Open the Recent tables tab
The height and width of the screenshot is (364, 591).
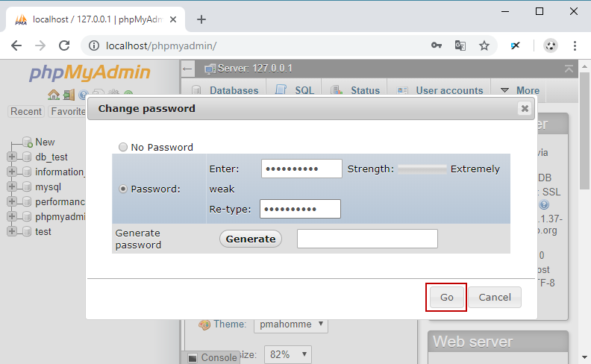26,112
